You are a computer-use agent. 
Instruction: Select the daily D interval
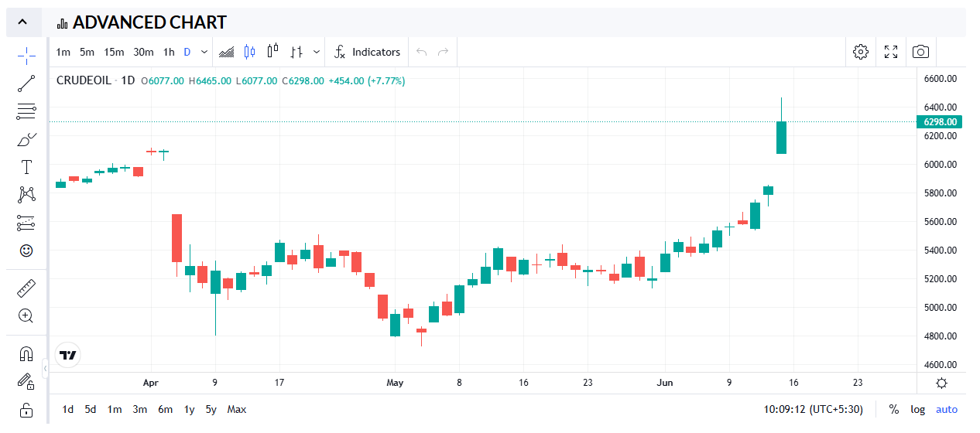click(187, 52)
